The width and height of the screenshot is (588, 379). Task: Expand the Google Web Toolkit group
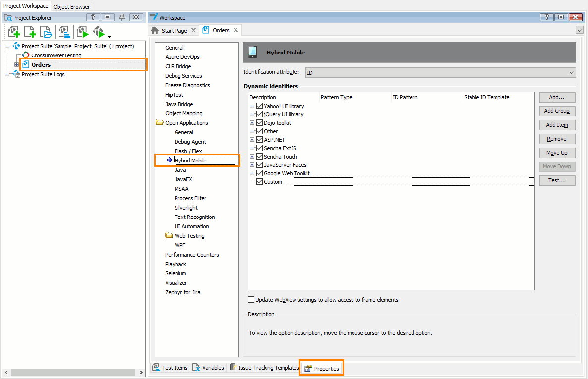[252, 173]
